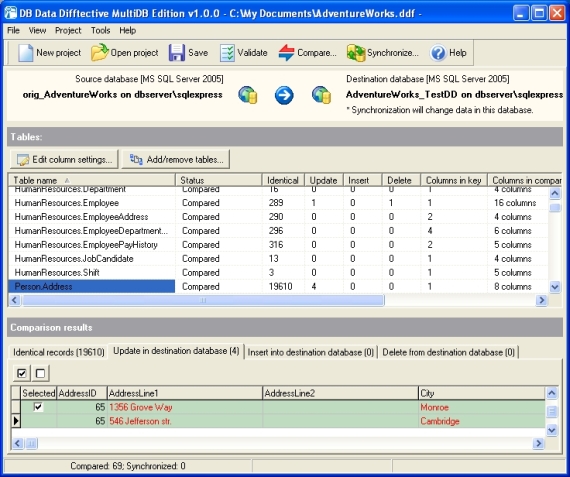Screen dimensions: 570x477
Task: Open the Project menu
Action: click(x=68, y=30)
